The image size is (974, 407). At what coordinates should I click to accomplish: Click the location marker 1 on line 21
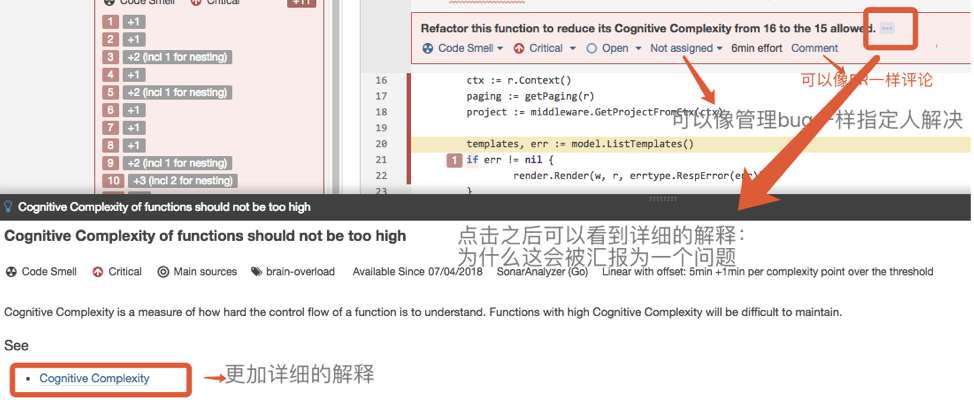454,160
